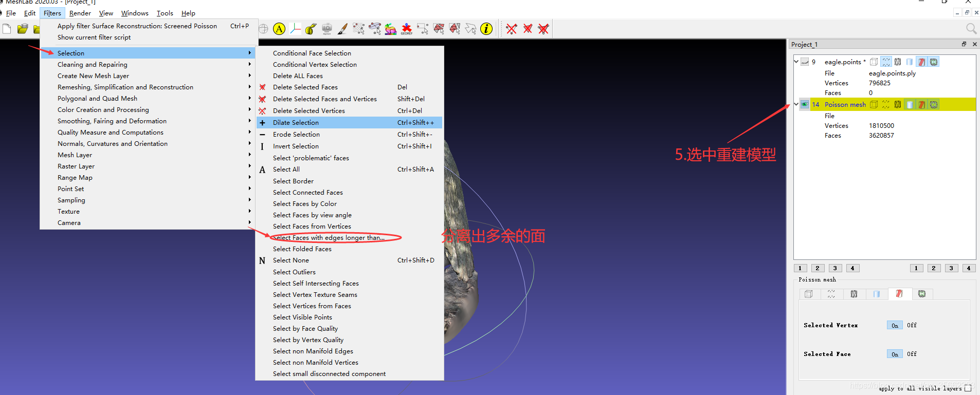The height and width of the screenshot is (395, 980).
Task: Toggle wireframe rendering for eagle.points layer
Action: (x=898, y=62)
